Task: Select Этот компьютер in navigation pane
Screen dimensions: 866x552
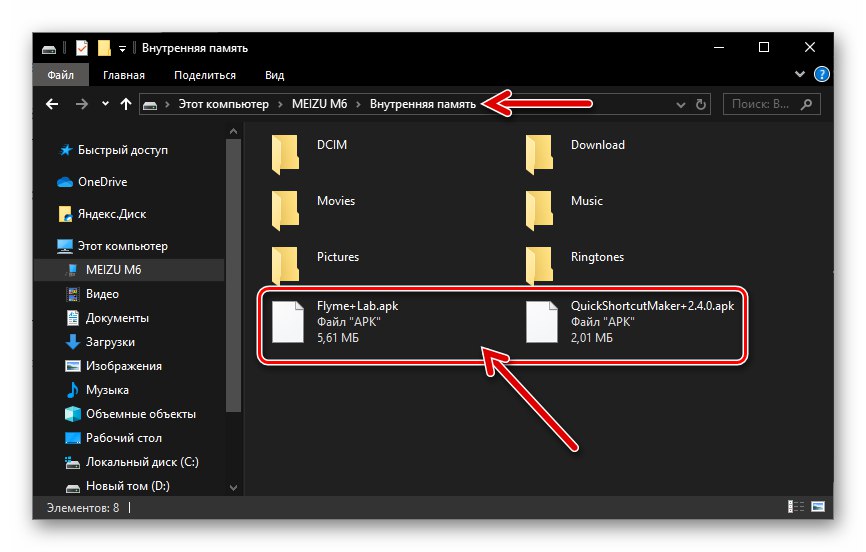Action: pyautogui.click(x=122, y=246)
